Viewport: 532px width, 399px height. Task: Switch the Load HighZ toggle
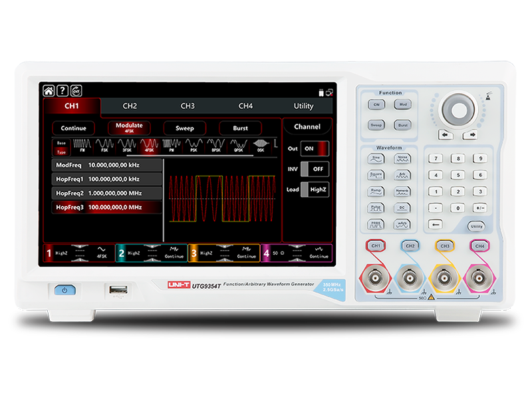[315, 189]
